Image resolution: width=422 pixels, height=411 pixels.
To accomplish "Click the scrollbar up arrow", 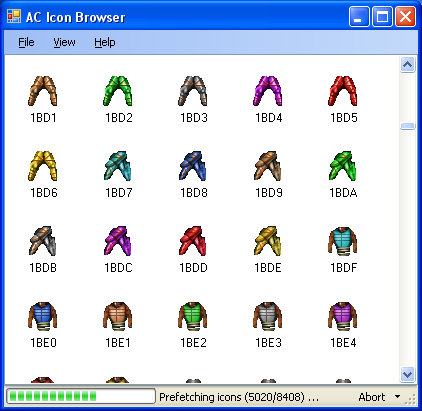I will tap(407, 64).
